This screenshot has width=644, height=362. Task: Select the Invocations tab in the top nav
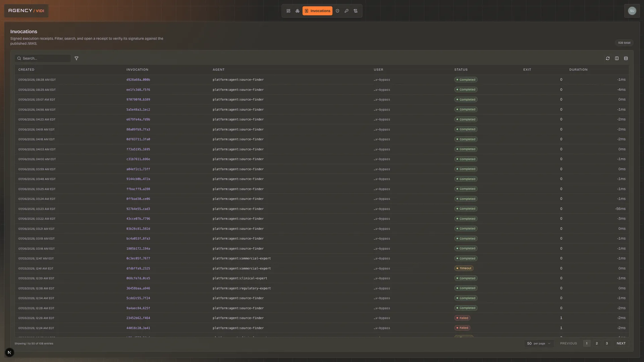tap(317, 11)
